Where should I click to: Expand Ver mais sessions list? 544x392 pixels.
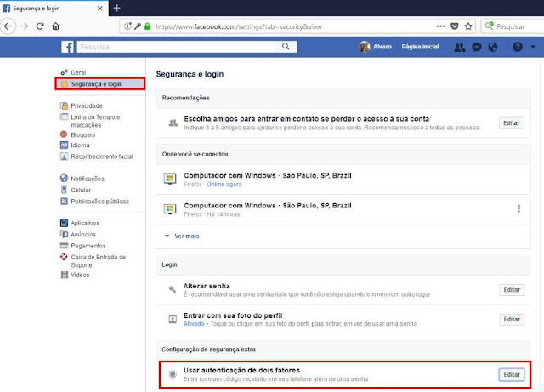(187, 236)
